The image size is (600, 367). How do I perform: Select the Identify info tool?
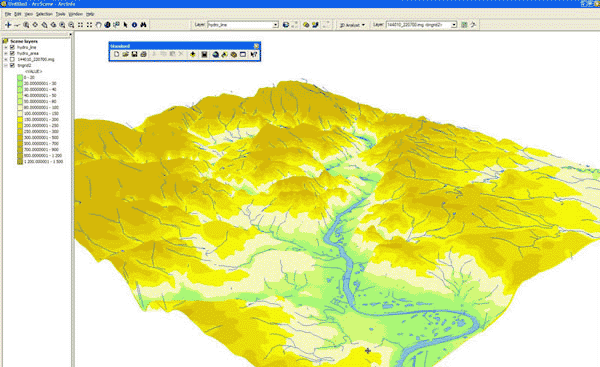pyautogui.click(x=134, y=25)
